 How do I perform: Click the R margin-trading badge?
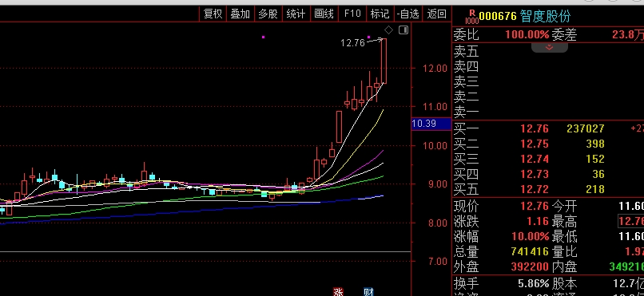(x=472, y=14)
